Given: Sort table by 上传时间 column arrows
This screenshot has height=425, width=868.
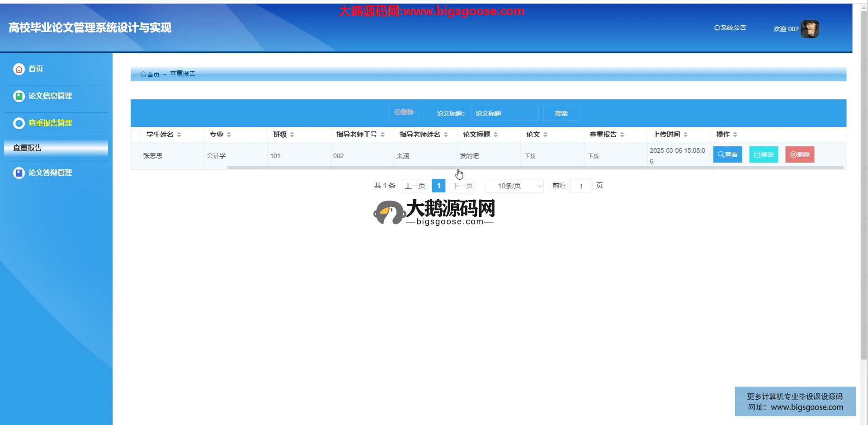Looking at the screenshot, I should [x=685, y=135].
